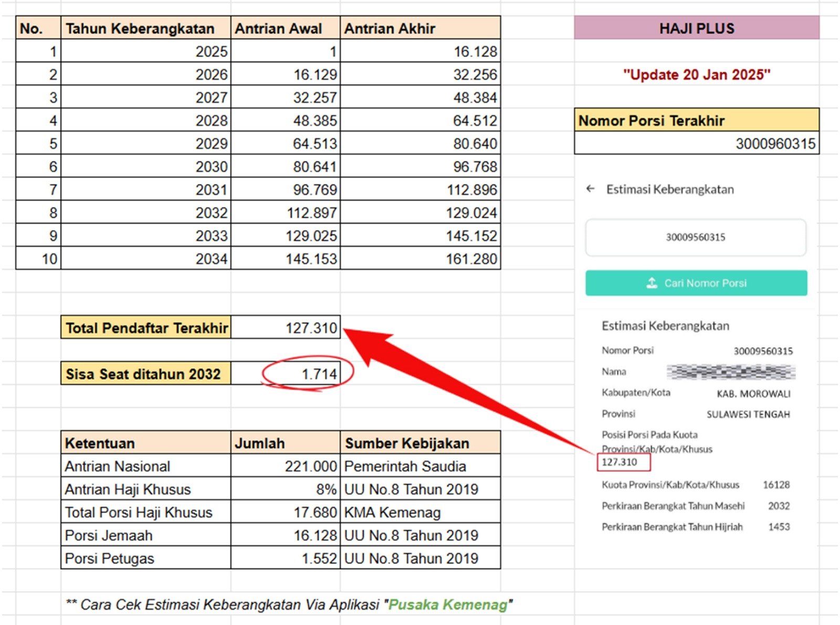Click the upload icon in the search button

point(652,283)
